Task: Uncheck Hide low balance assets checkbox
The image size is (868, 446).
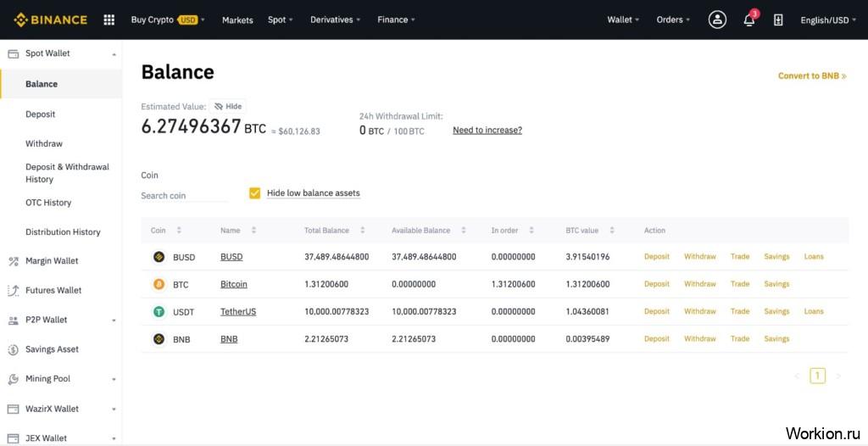Action: 254,193
